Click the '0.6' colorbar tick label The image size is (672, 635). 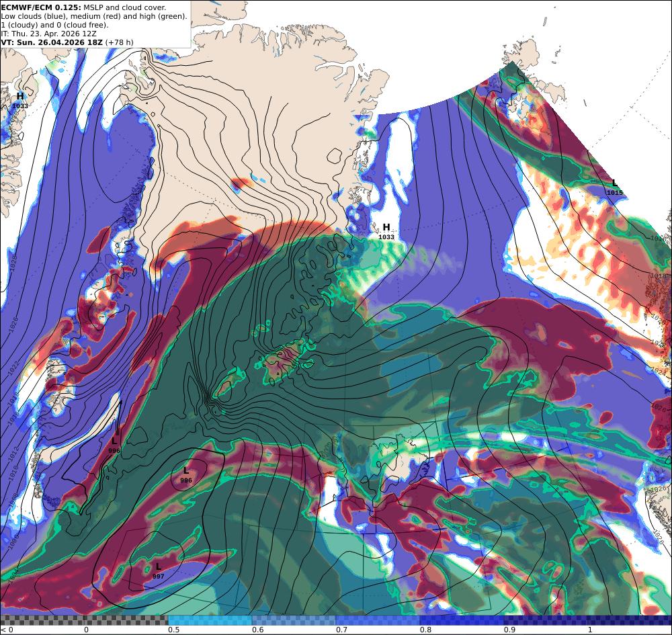257,630
